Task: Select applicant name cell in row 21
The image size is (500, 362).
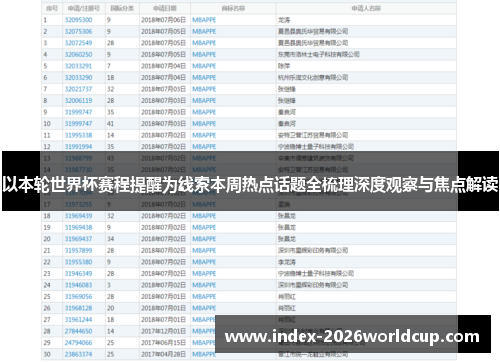Action: [x=366, y=251]
